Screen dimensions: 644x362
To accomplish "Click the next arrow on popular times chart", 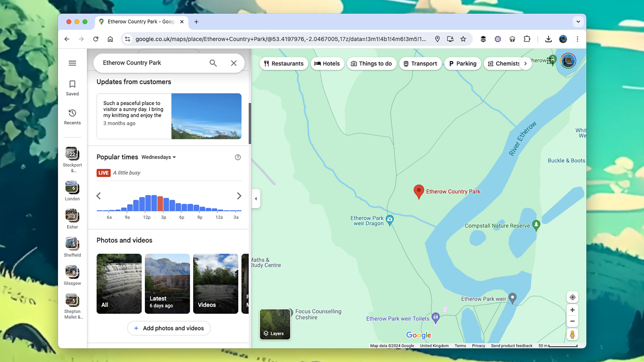I will click(x=238, y=196).
